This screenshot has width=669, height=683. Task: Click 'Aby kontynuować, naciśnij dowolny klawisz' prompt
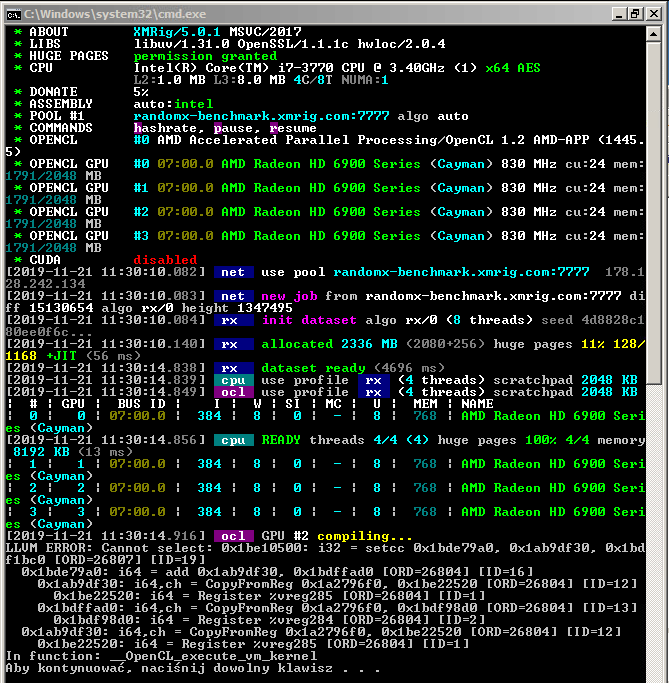tap(169, 668)
